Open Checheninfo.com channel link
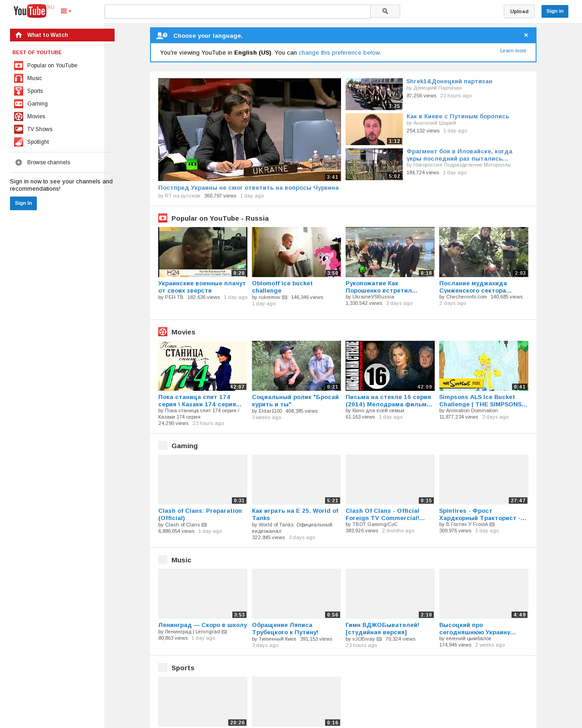The height and width of the screenshot is (728, 582). pyautogui.click(x=466, y=297)
